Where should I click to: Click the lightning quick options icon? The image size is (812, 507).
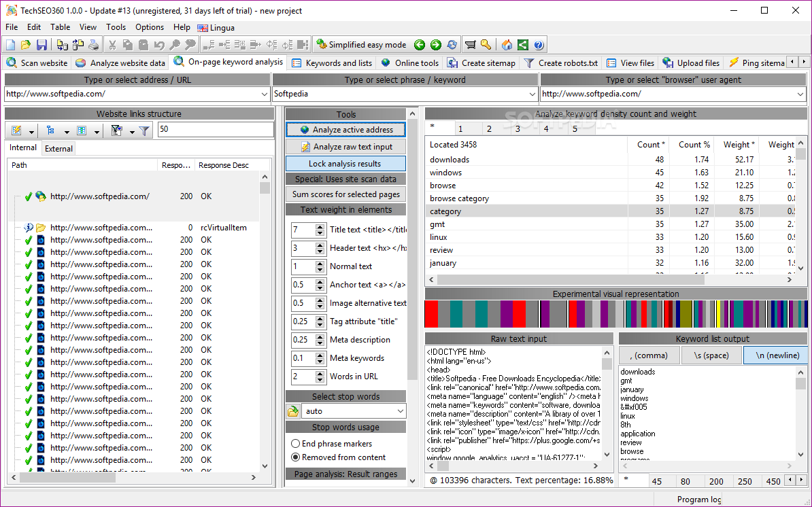(16, 131)
